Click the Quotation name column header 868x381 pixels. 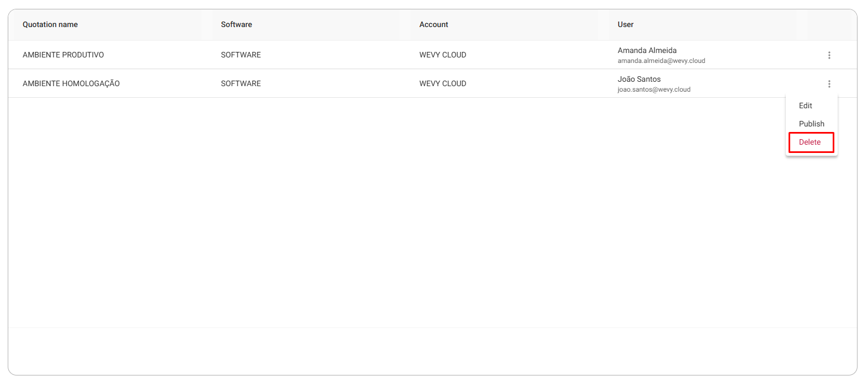point(50,24)
